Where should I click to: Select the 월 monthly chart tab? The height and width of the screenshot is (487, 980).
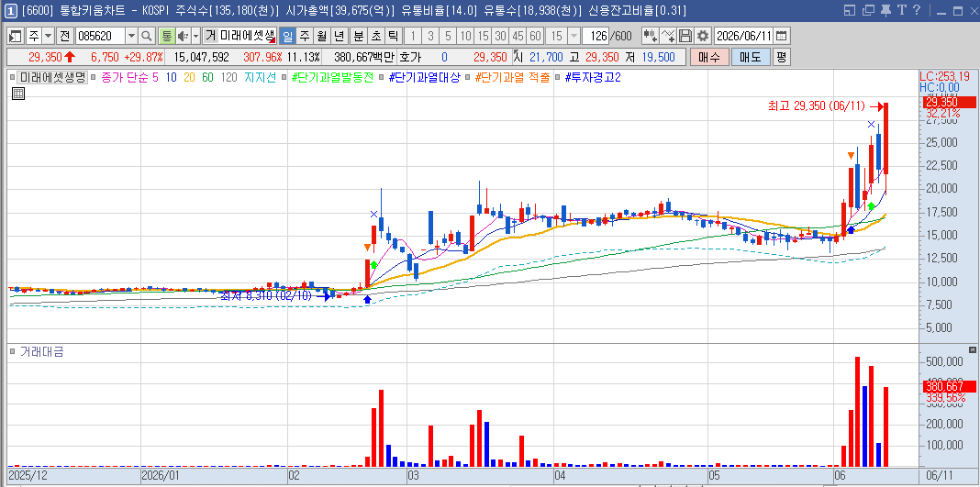point(321,36)
